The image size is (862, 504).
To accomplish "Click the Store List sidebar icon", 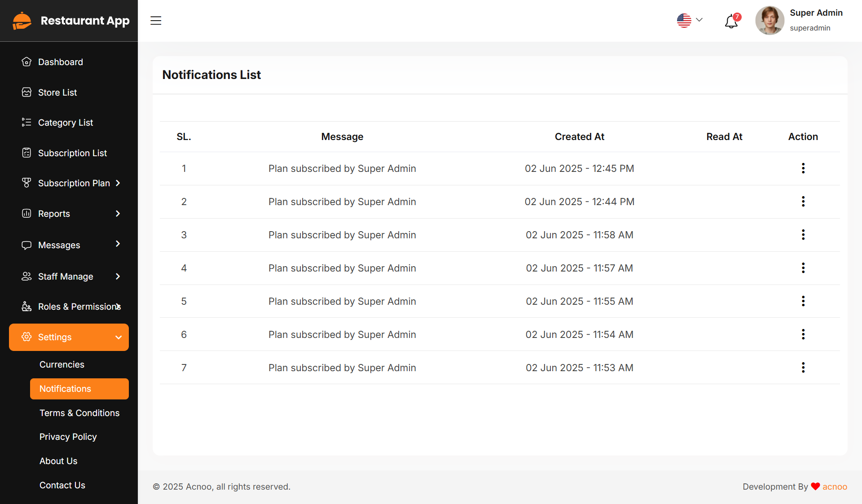I will pyautogui.click(x=26, y=92).
